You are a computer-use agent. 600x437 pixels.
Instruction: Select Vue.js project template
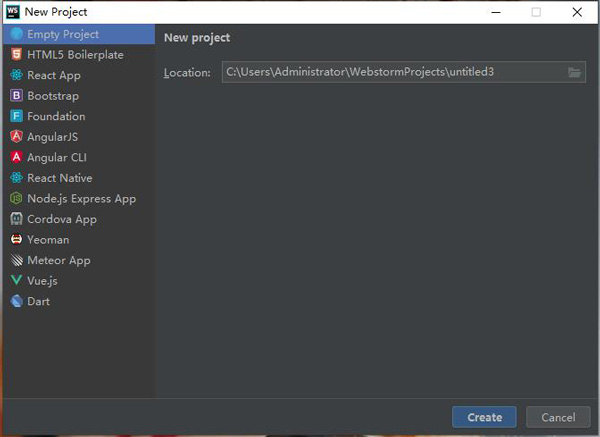(79, 280)
